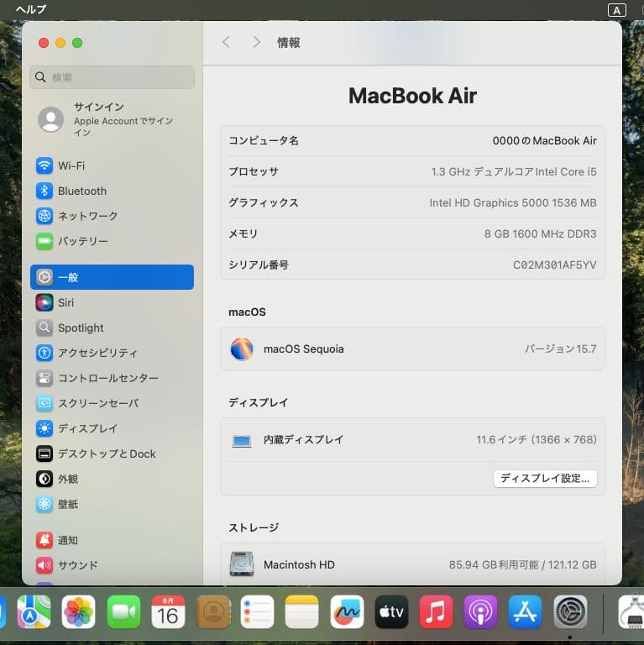Click the macOS Sequoia logo icon
Image resolution: width=644 pixels, height=645 pixels.
pos(242,349)
